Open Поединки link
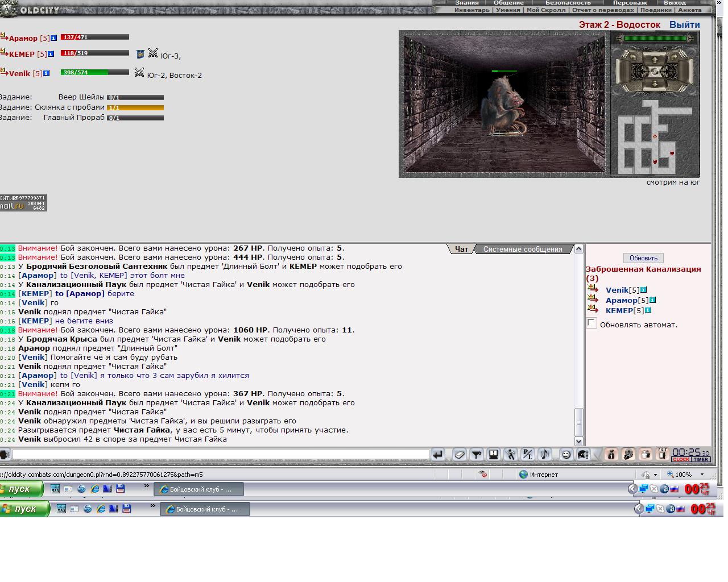Image resolution: width=728 pixels, height=582 pixels. pyautogui.click(x=656, y=10)
